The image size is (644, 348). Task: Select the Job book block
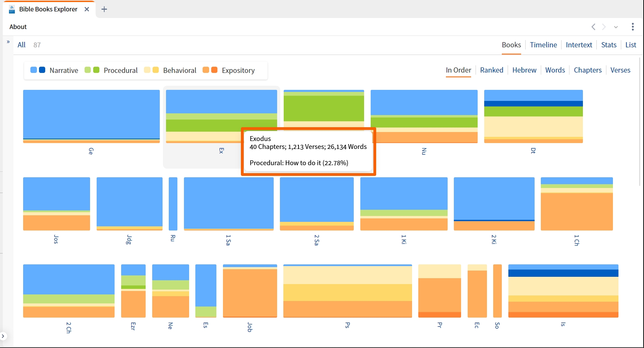coord(250,291)
